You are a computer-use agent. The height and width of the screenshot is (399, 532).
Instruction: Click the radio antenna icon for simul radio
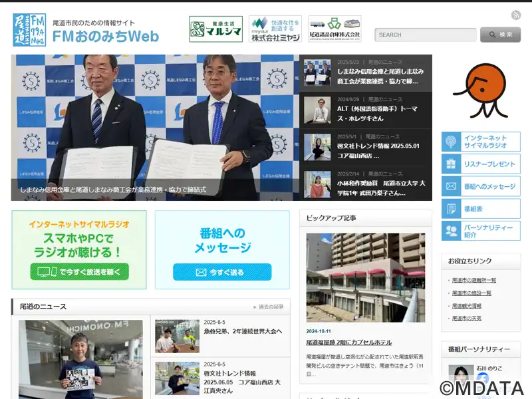pos(451,142)
